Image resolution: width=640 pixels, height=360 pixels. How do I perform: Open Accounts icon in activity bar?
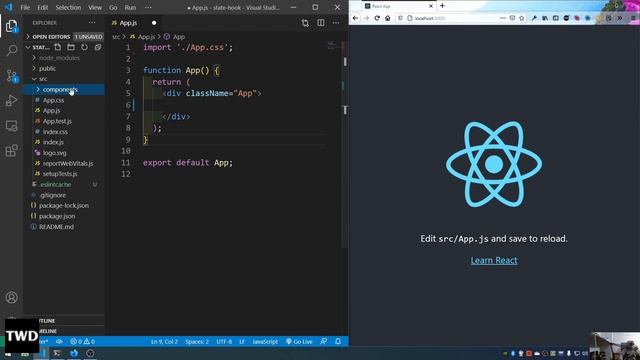tap(11, 297)
